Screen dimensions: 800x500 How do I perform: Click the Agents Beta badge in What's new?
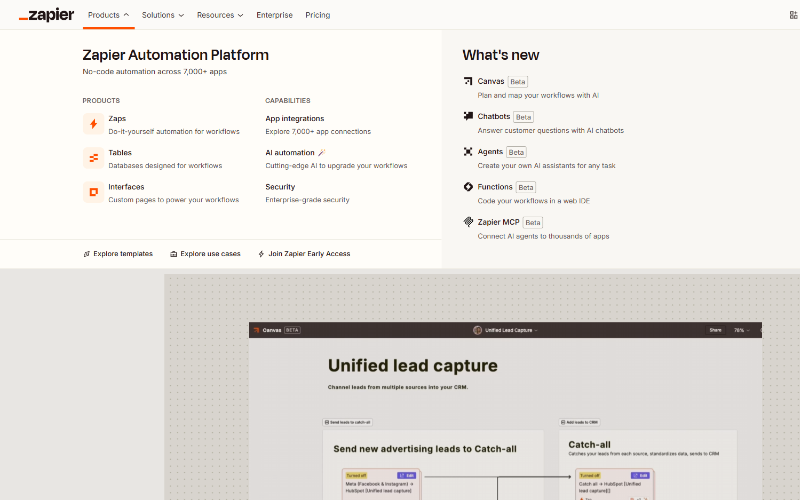[x=516, y=152]
